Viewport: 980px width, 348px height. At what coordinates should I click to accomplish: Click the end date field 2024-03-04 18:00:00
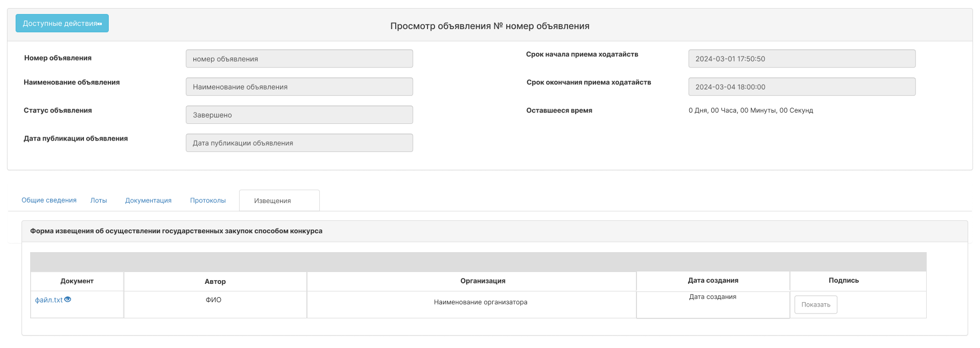(802, 87)
